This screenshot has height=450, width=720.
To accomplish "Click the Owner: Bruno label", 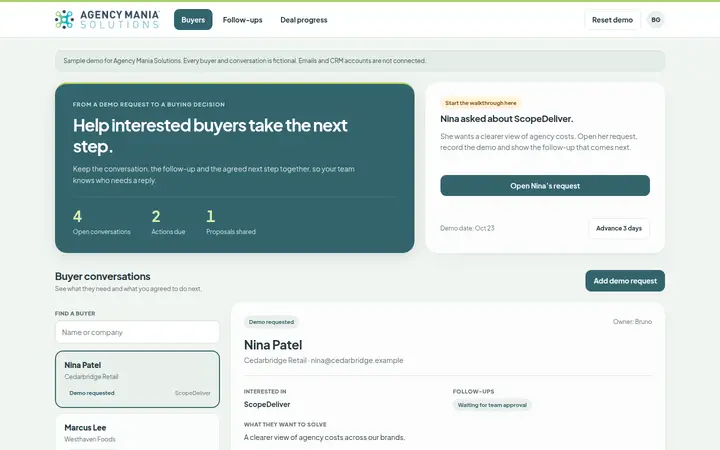I will (632, 321).
